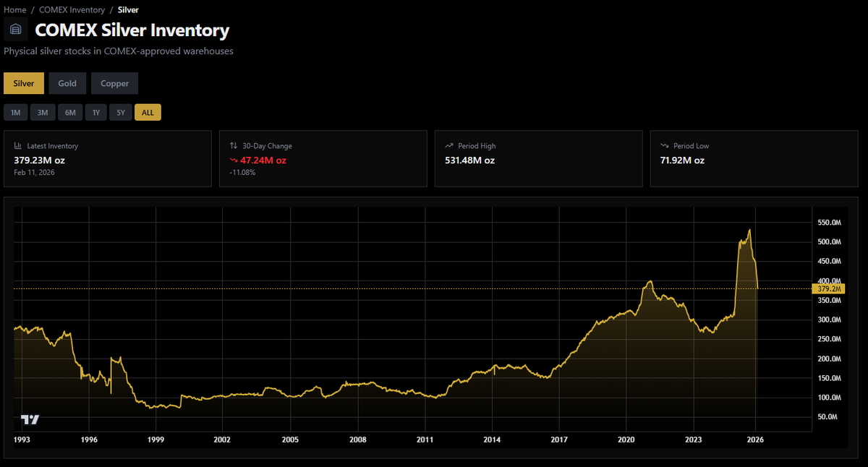Click the 2023 label on the time axis
The width and height of the screenshot is (868, 467).
click(x=694, y=440)
